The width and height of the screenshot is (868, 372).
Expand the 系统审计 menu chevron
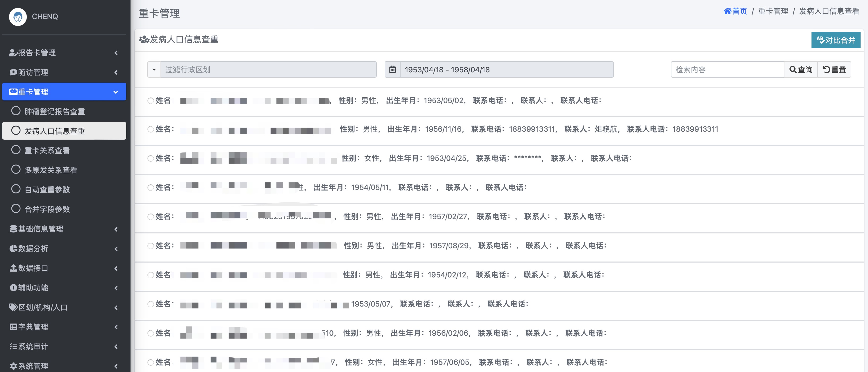pyautogui.click(x=116, y=346)
